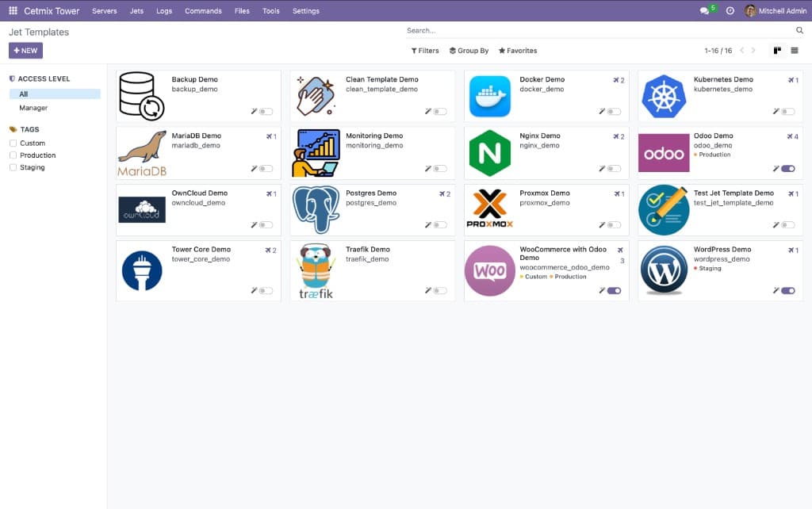The width and height of the screenshot is (812, 509).
Task: Open the conversations chat icon
Action: [x=704, y=11]
